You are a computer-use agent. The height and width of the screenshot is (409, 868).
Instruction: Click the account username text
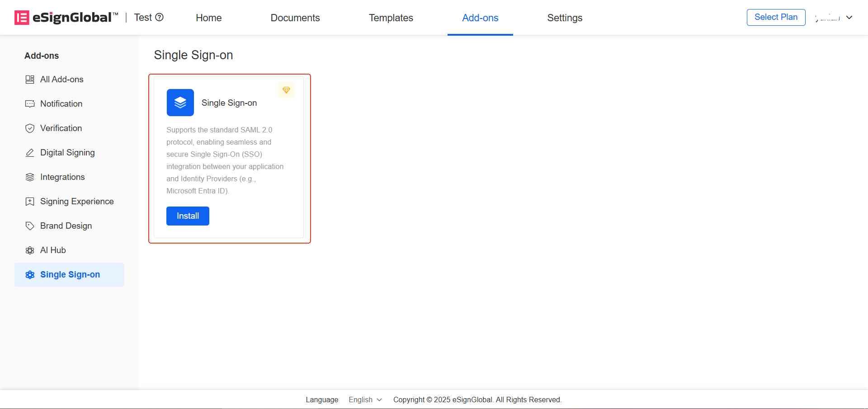[827, 18]
